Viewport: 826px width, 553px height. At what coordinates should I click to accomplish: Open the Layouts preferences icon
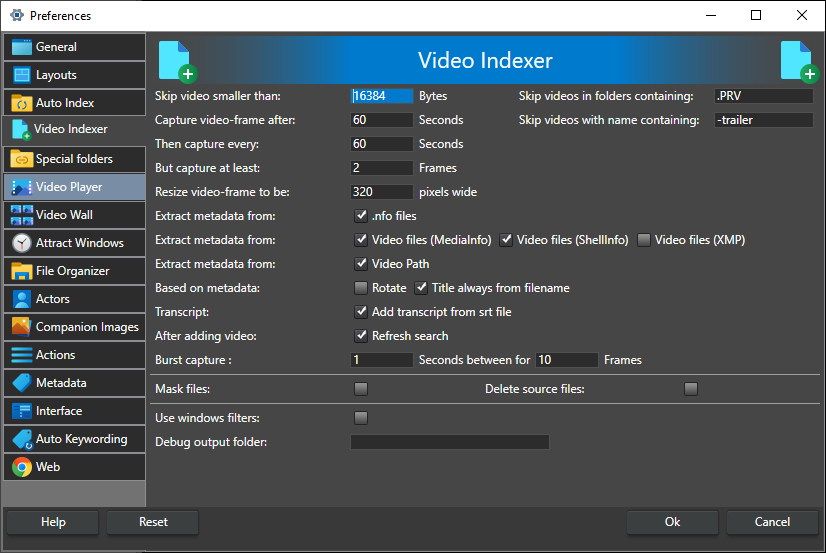click(21, 75)
